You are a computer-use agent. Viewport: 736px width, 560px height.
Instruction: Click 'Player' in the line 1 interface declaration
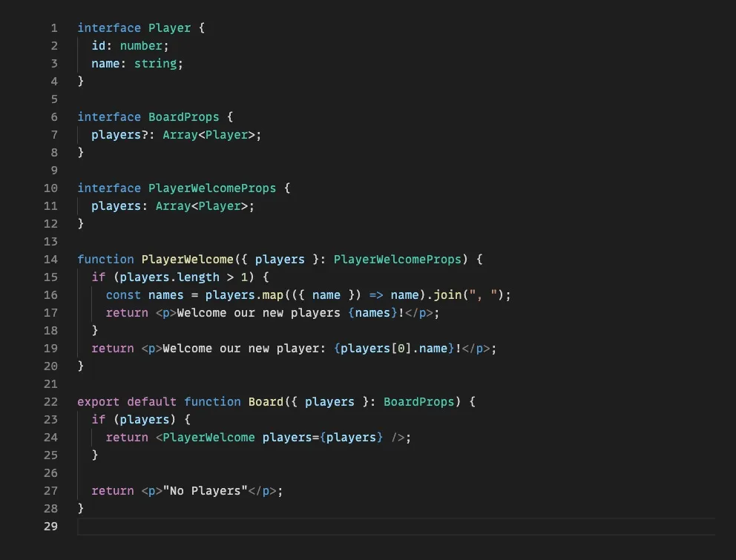pos(169,28)
